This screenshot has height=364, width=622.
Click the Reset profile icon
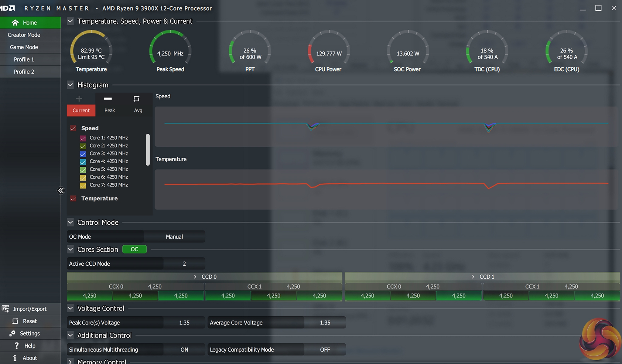tap(15, 321)
